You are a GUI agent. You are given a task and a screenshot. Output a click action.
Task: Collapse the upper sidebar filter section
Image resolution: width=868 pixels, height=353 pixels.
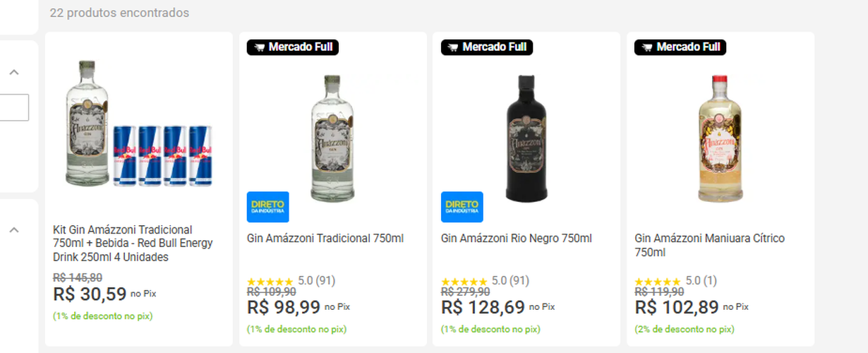click(x=13, y=72)
